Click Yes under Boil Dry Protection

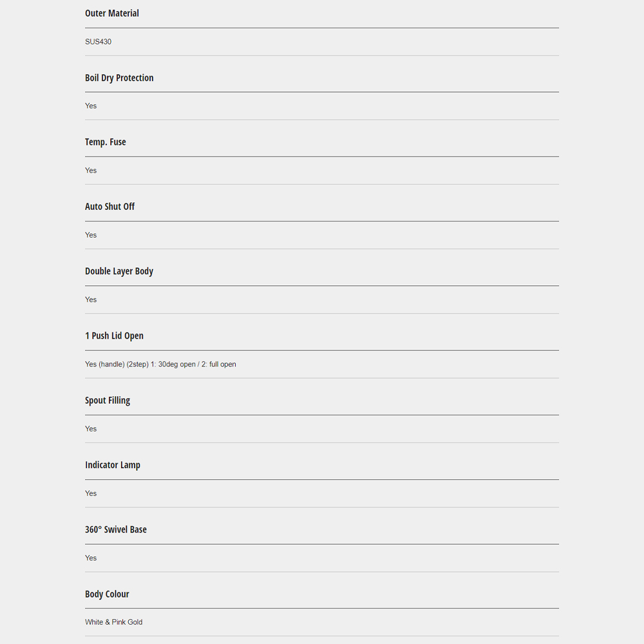tap(91, 106)
